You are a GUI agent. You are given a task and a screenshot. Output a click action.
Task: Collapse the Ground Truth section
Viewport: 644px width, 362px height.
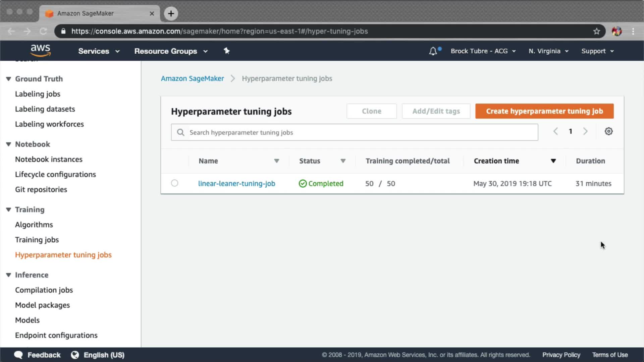pos(8,79)
